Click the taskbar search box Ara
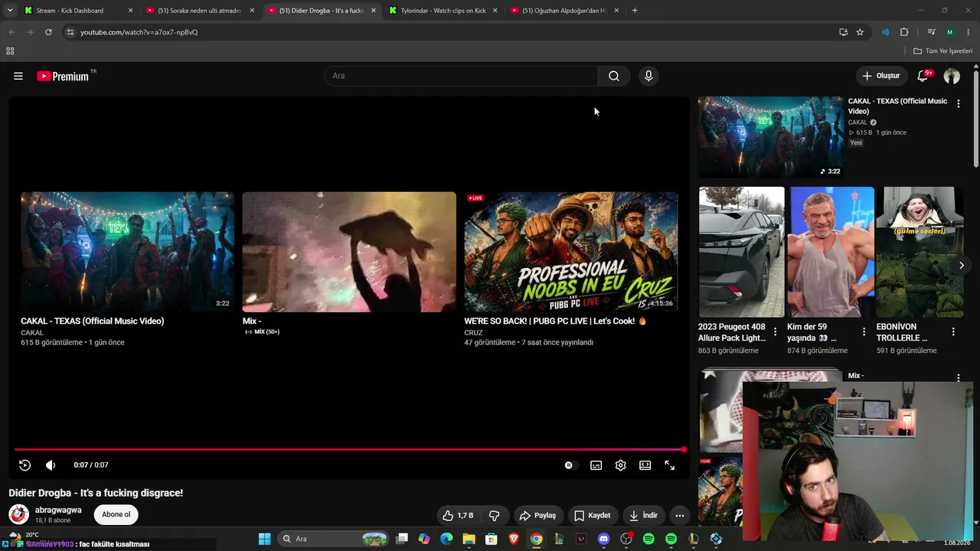Screen dimensions: 980x551 [333, 539]
